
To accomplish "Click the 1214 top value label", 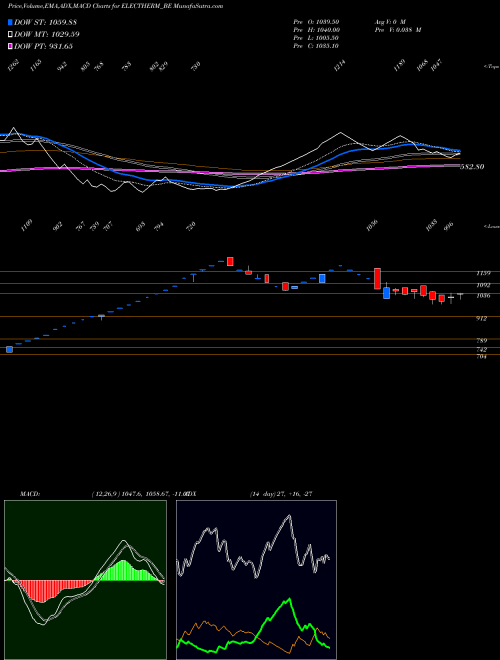I will 340,66.
